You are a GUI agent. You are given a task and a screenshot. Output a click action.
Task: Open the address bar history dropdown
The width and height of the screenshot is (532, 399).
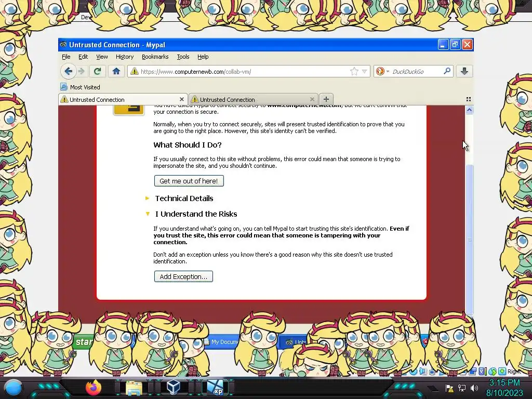[x=364, y=71]
